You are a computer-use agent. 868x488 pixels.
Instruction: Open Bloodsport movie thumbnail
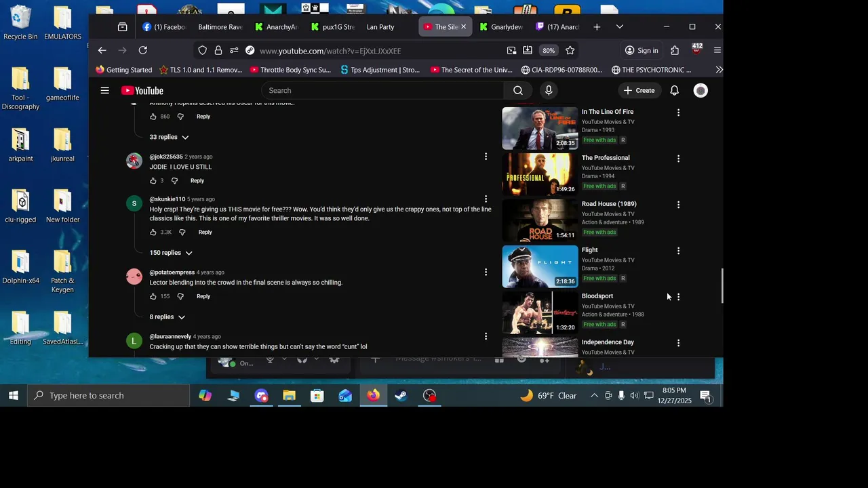coord(540,312)
